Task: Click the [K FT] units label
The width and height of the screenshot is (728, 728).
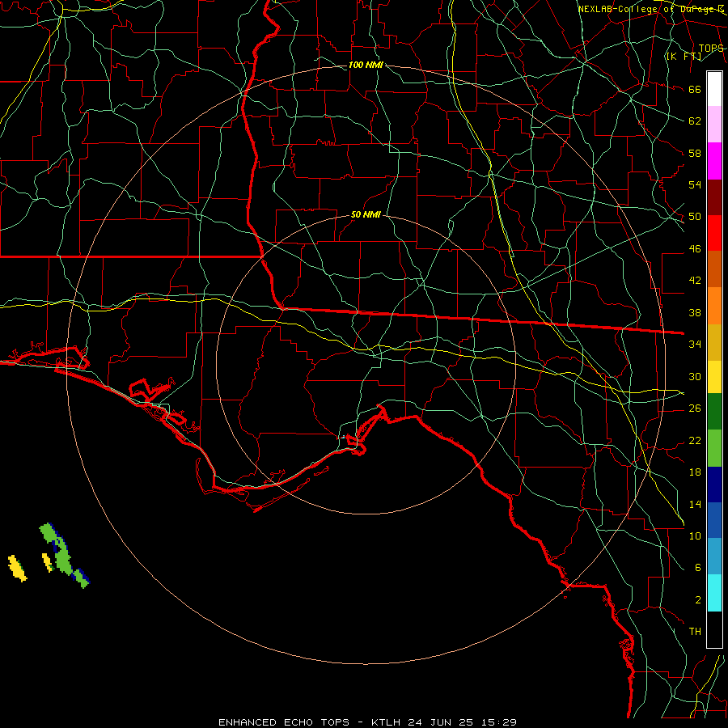Action: pyautogui.click(x=684, y=57)
